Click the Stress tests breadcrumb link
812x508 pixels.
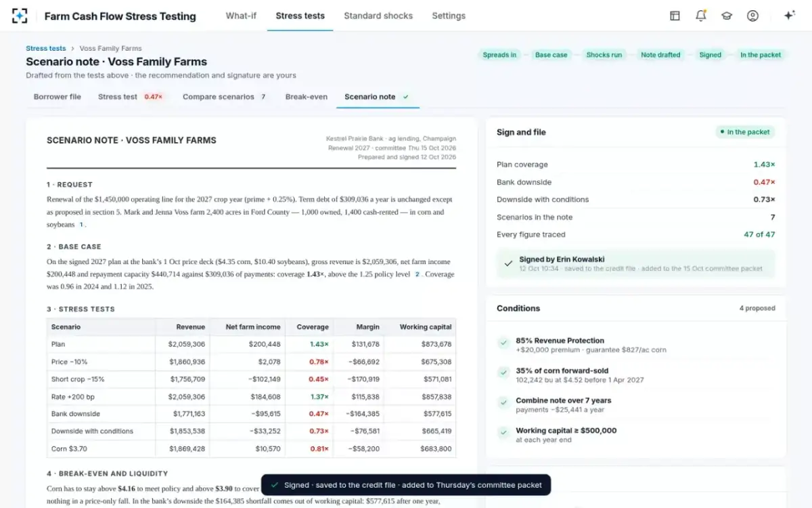(46, 49)
